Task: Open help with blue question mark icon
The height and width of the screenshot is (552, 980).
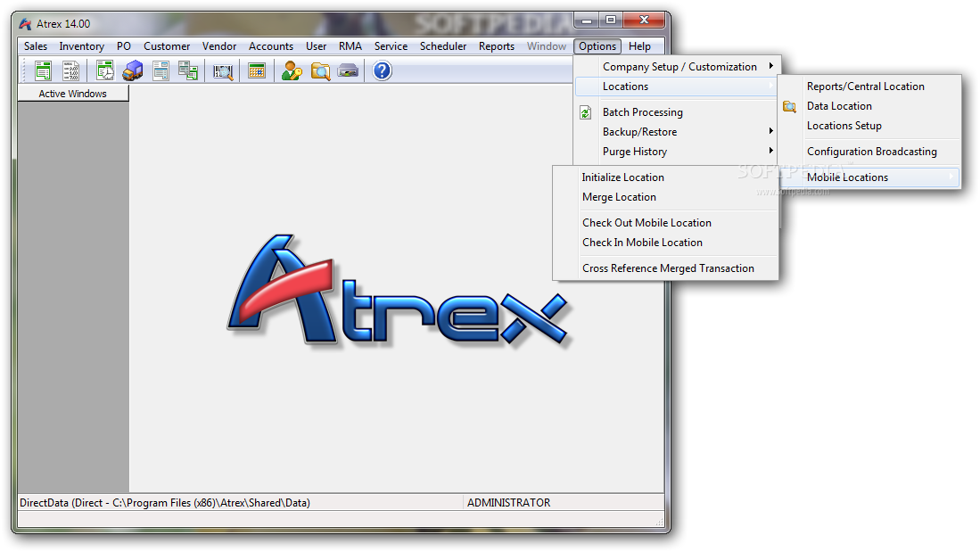Action: [382, 70]
